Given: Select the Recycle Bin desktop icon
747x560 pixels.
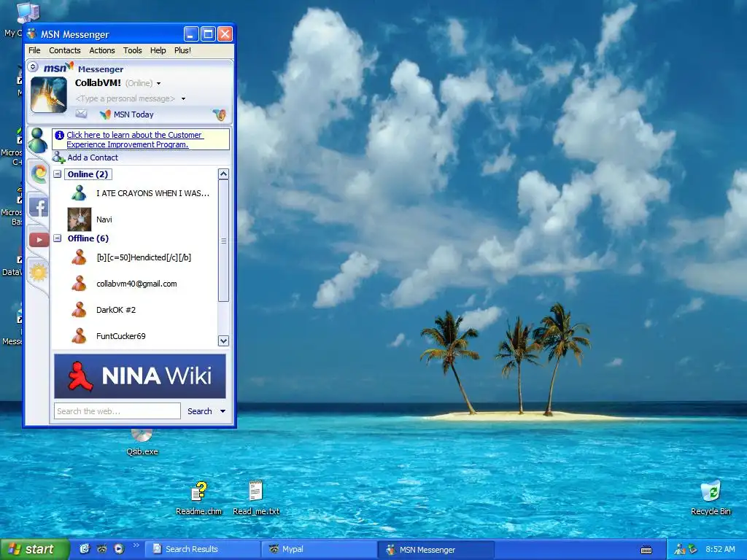Looking at the screenshot, I should tap(711, 498).
